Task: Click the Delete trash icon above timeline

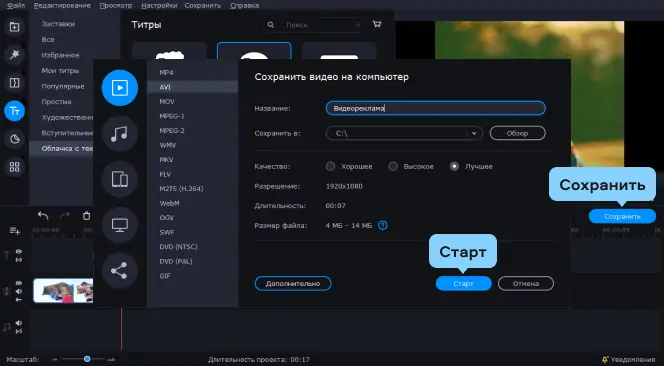Action: (x=86, y=216)
